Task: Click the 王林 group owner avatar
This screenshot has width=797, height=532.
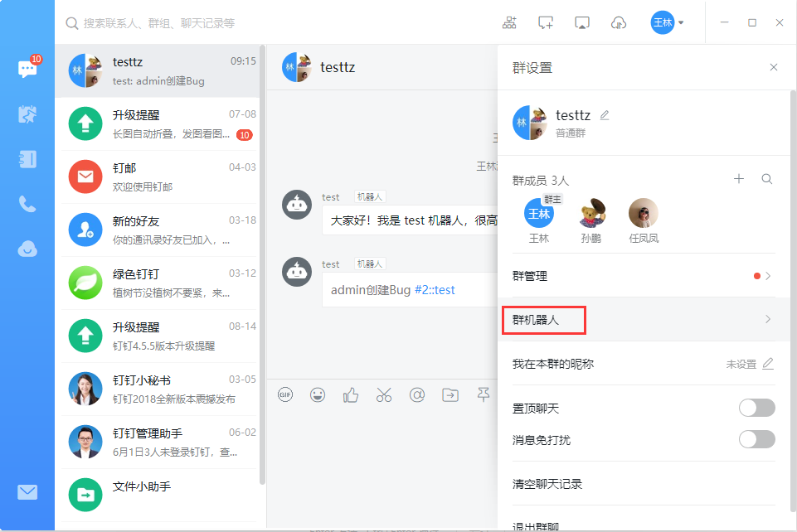Action: click(x=539, y=213)
